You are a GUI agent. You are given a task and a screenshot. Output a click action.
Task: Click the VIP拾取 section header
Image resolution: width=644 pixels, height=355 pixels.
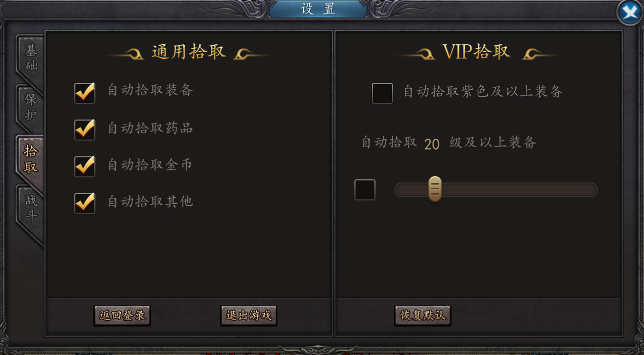coord(476,52)
